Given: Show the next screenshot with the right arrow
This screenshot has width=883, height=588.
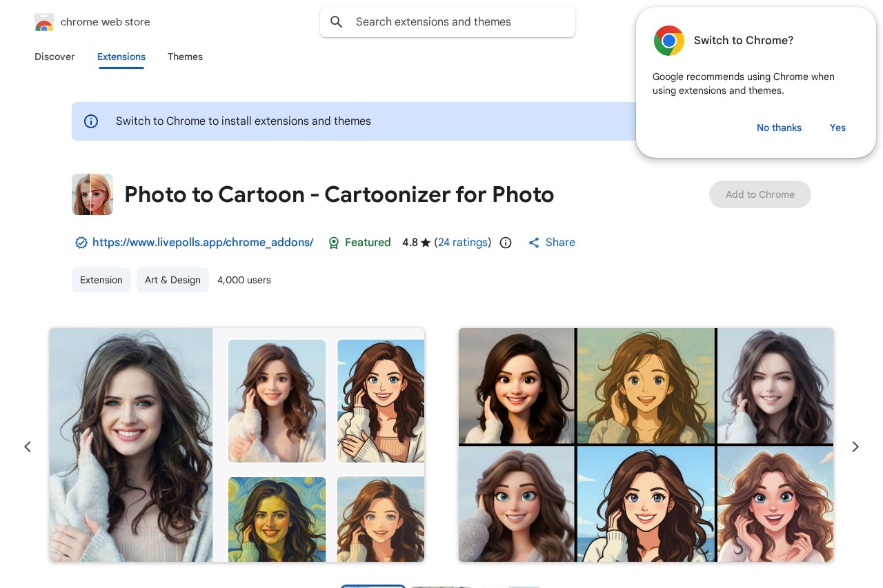Looking at the screenshot, I should (855, 447).
